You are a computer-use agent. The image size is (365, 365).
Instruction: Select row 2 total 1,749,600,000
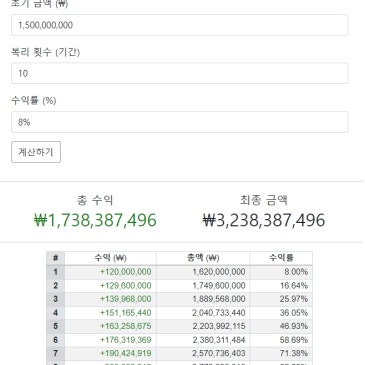(x=219, y=286)
